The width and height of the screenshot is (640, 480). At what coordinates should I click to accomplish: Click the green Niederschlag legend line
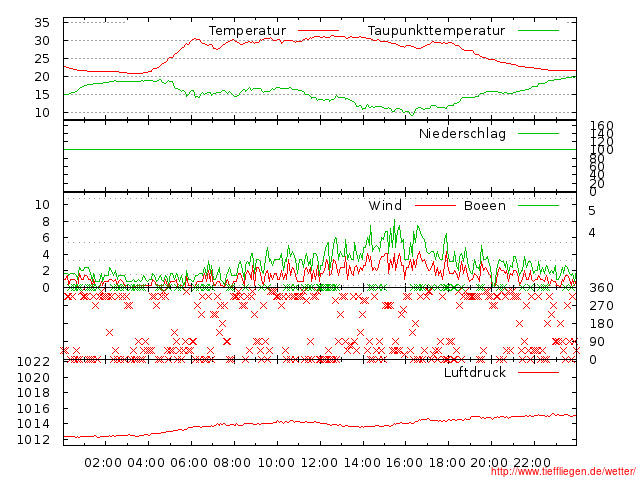538,133
